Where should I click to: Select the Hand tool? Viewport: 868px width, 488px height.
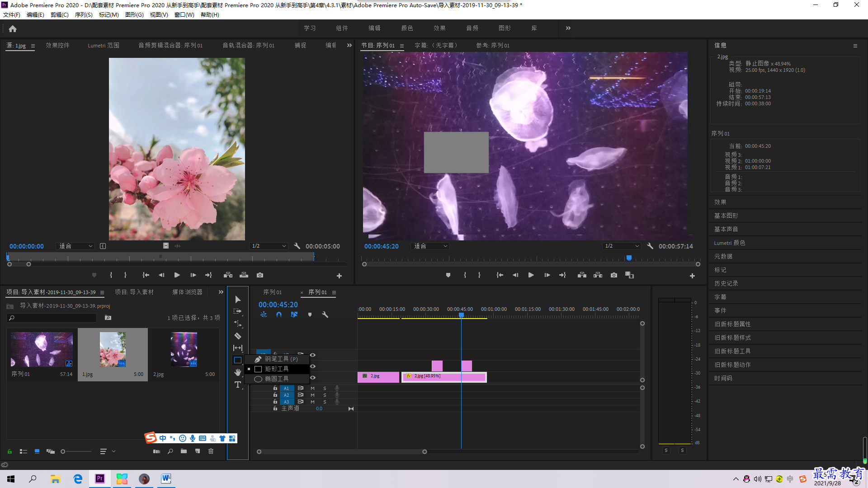[238, 372]
